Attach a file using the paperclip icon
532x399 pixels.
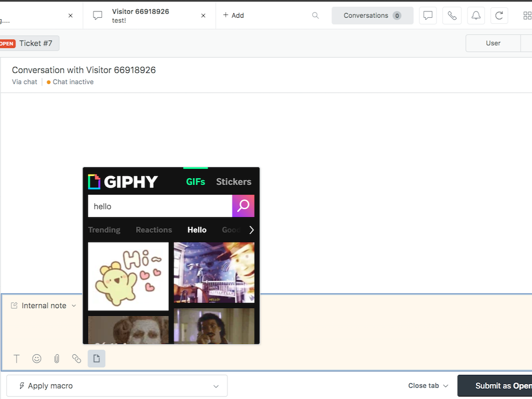(57, 358)
